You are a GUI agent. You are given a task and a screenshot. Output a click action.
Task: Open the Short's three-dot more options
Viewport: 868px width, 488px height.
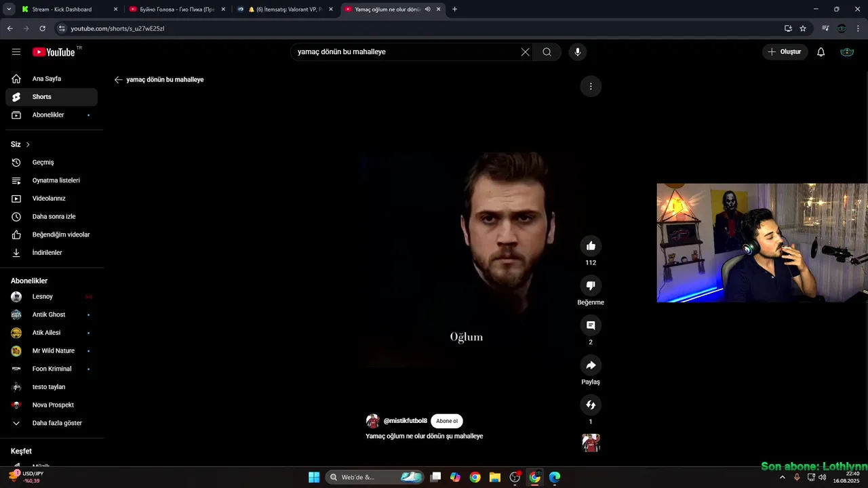591,86
